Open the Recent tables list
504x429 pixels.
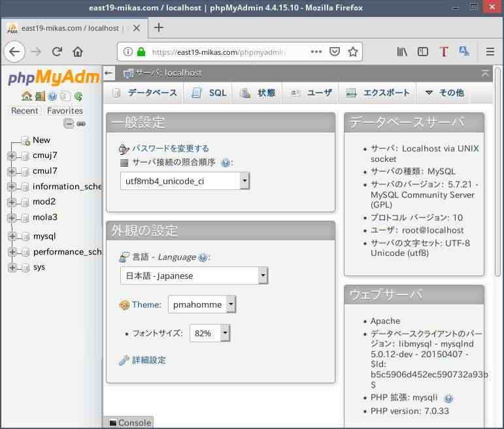pyautogui.click(x=24, y=111)
